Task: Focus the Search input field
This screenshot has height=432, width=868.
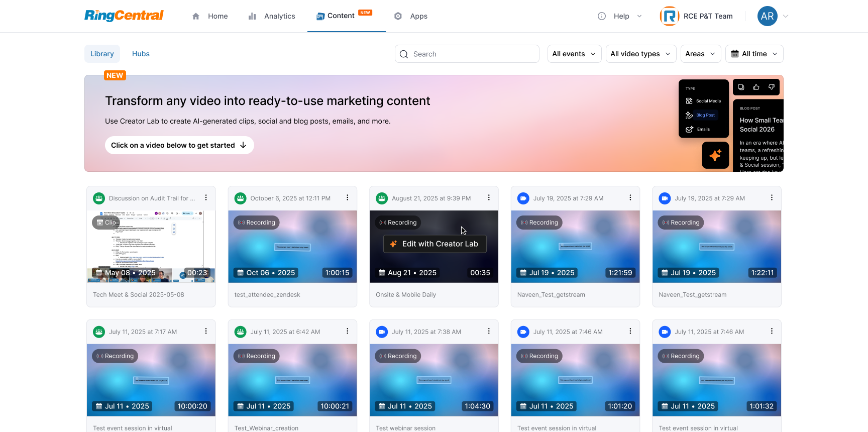Action: tap(467, 54)
